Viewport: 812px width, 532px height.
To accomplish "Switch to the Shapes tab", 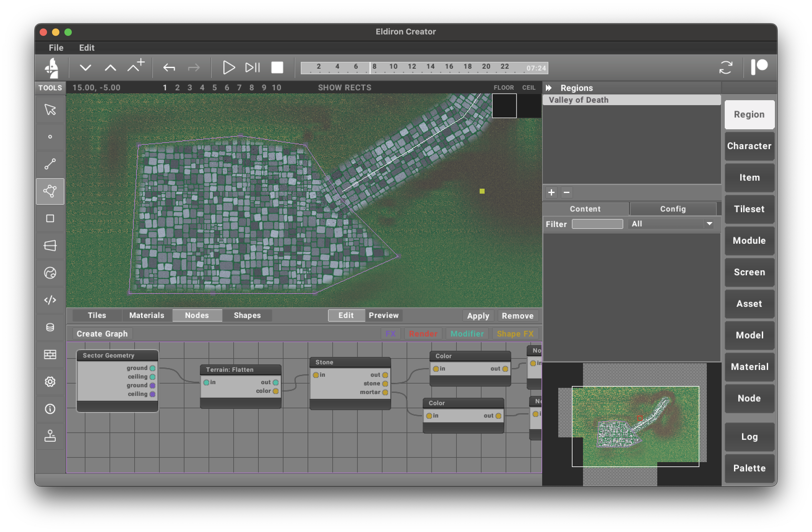I will coord(247,315).
